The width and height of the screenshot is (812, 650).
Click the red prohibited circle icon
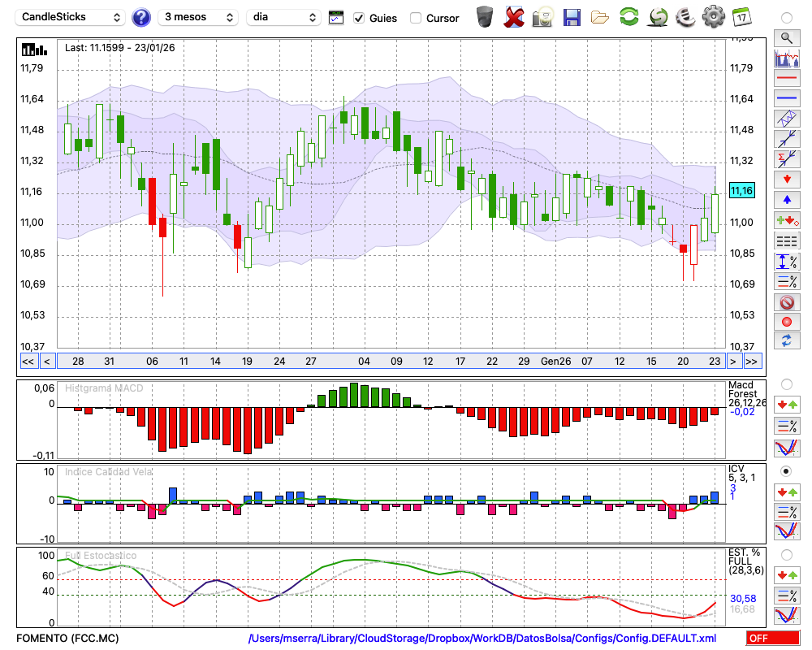tap(786, 302)
